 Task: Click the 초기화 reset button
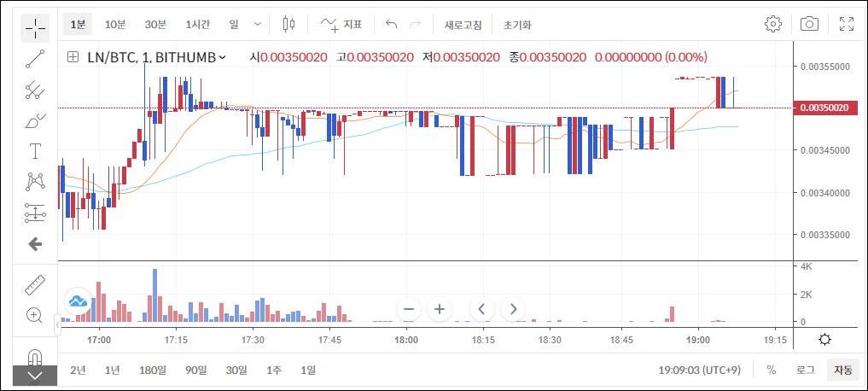[x=517, y=25]
